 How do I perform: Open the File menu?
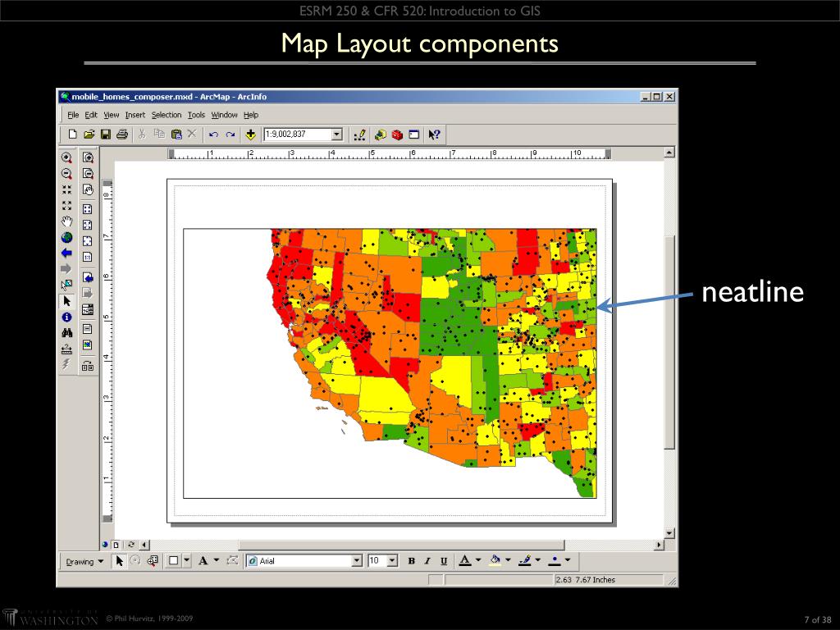[73, 115]
